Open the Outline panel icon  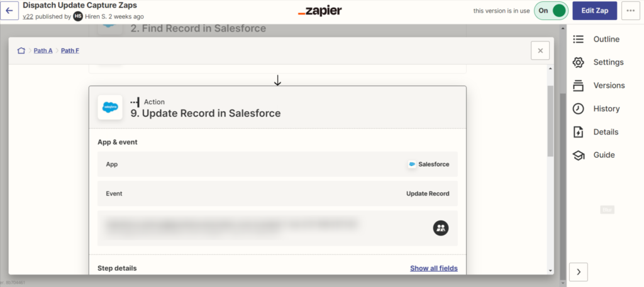click(578, 40)
